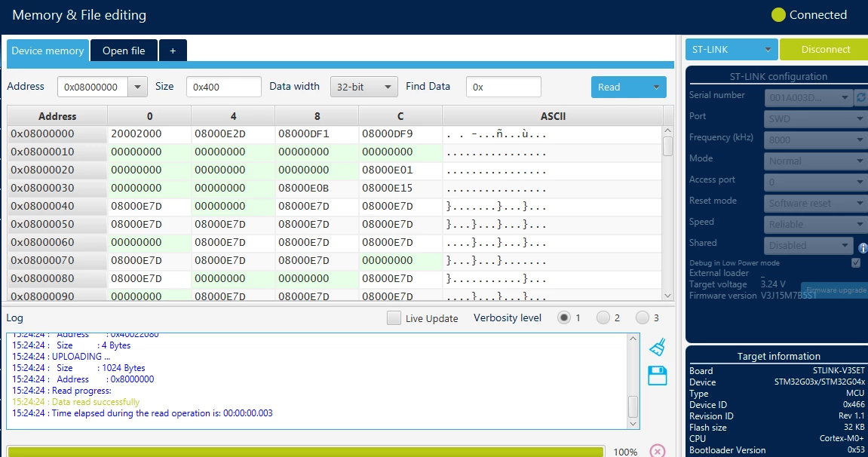This screenshot has height=457, width=868.
Task: Click the address cell 0x08000040
Action: click(x=57, y=206)
